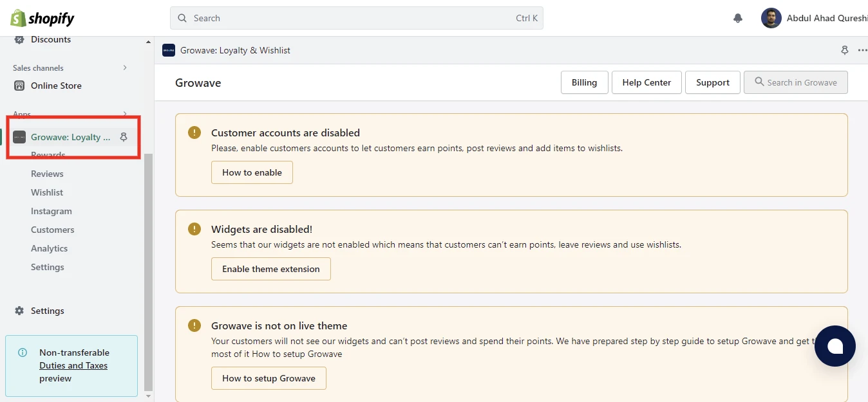Click 'Growave: Loyalty & Wishlist' header title
The width and height of the screenshot is (868, 402).
coord(235,50)
